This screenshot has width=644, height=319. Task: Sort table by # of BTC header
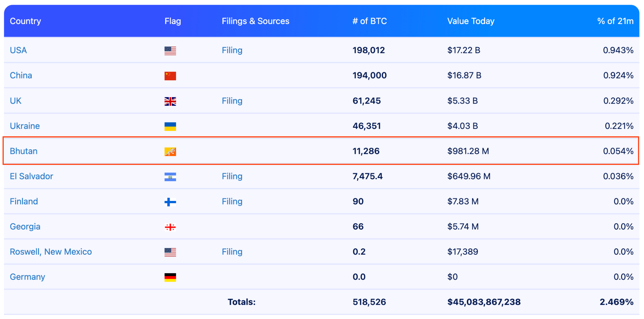pos(369,21)
